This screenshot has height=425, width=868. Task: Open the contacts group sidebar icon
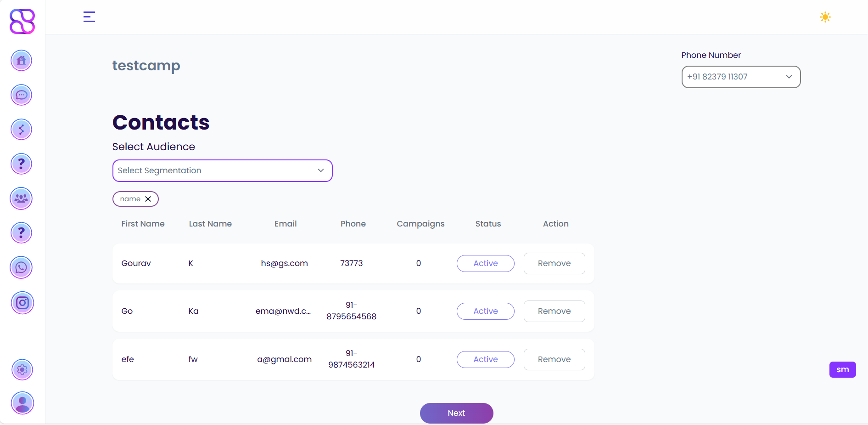21,198
